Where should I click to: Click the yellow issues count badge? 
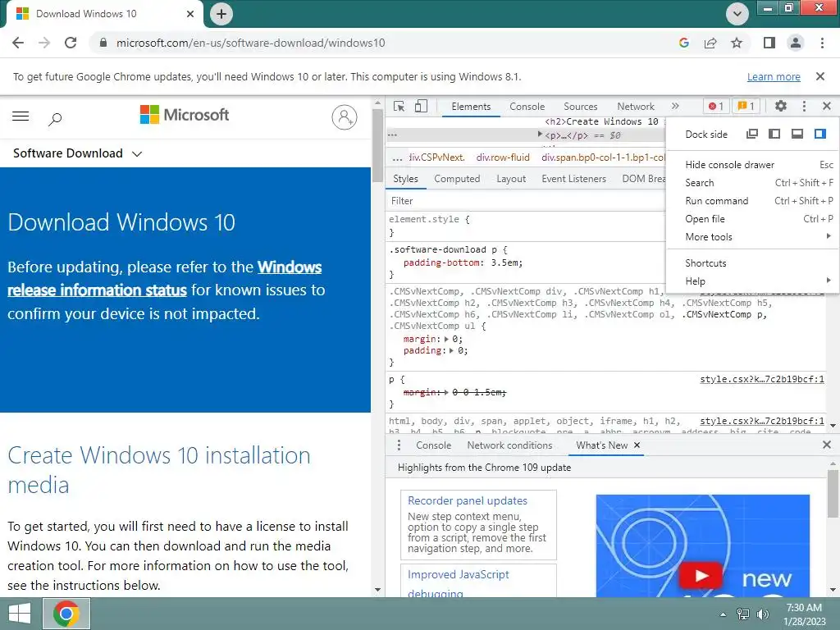[x=746, y=106]
